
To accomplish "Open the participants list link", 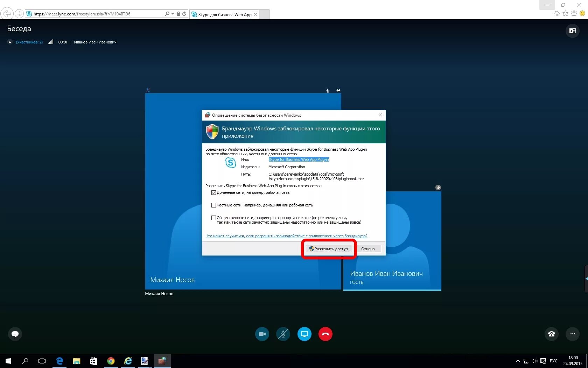I will [29, 42].
